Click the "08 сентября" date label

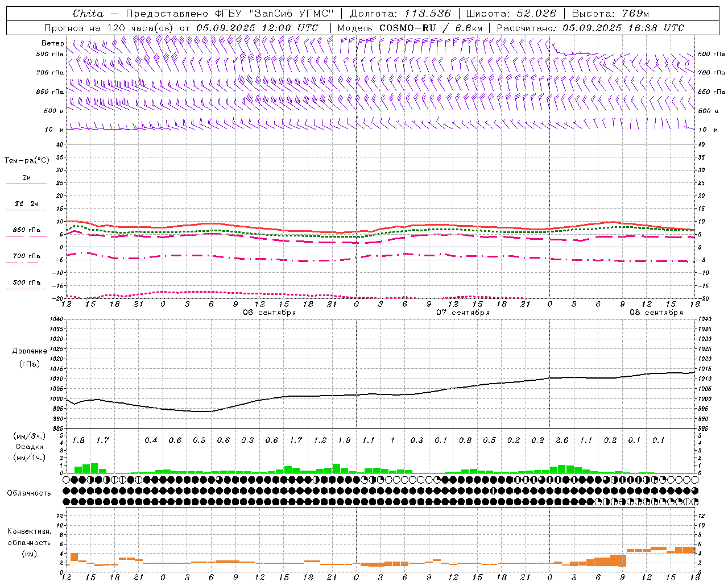(656, 313)
